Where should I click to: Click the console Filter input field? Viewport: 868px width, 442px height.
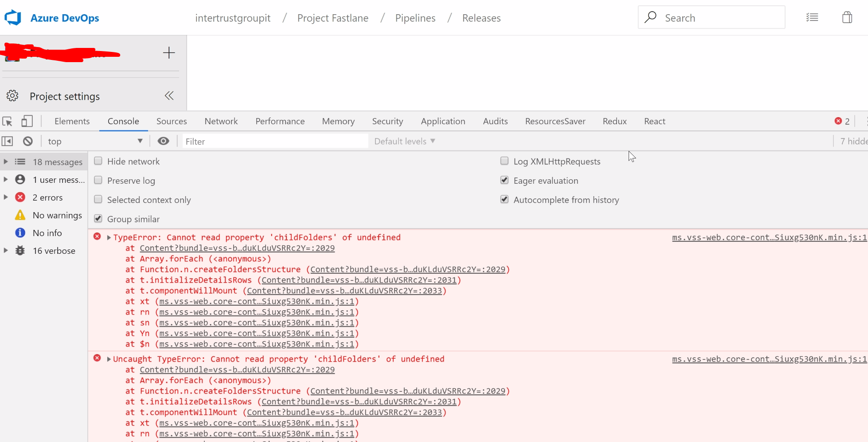(275, 141)
